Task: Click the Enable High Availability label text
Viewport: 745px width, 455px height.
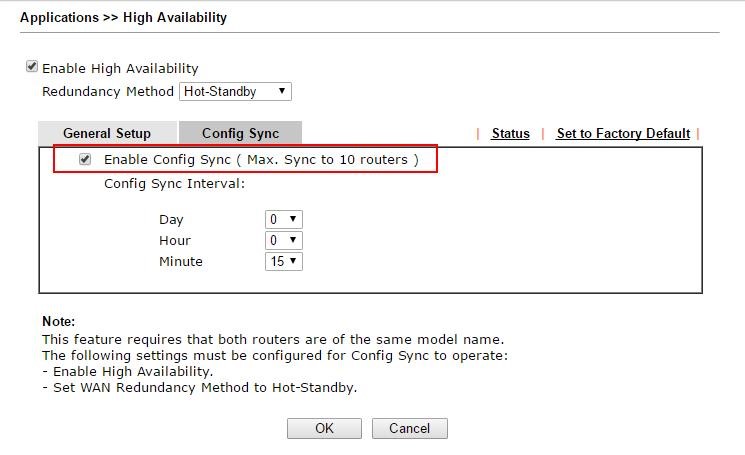Action: 120,68
